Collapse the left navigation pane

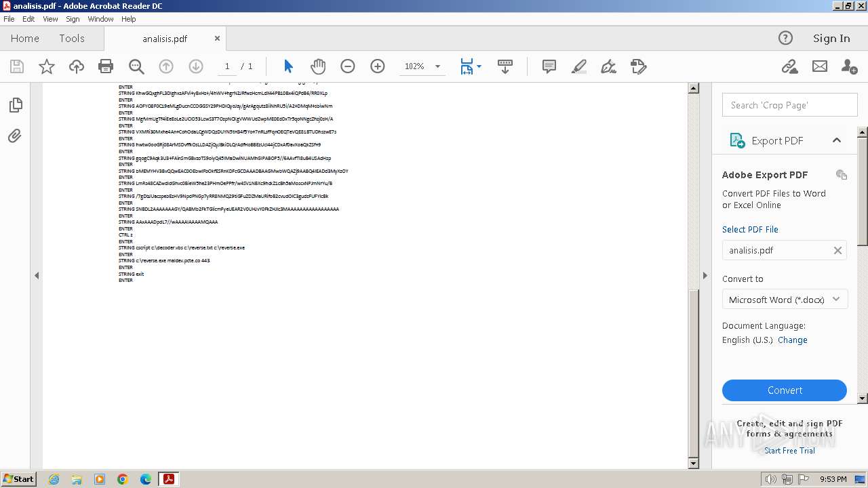37,275
